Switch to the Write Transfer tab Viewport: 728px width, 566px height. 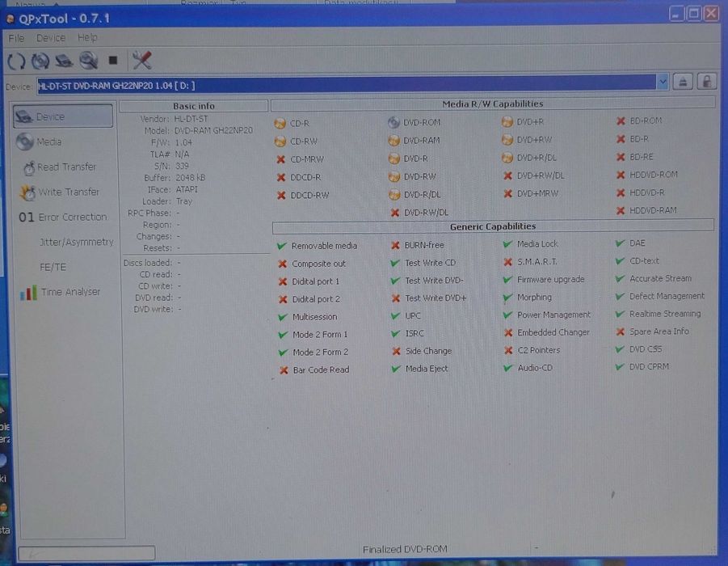60,192
